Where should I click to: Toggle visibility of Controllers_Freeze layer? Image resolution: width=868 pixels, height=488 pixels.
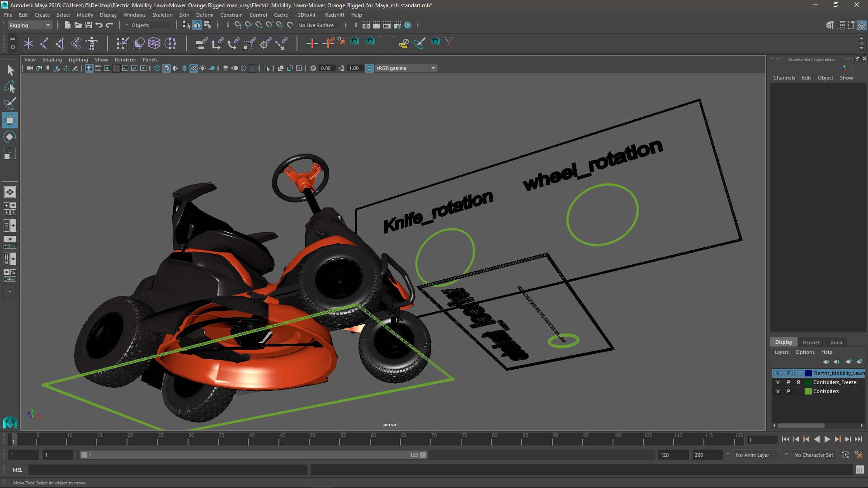click(x=778, y=382)
